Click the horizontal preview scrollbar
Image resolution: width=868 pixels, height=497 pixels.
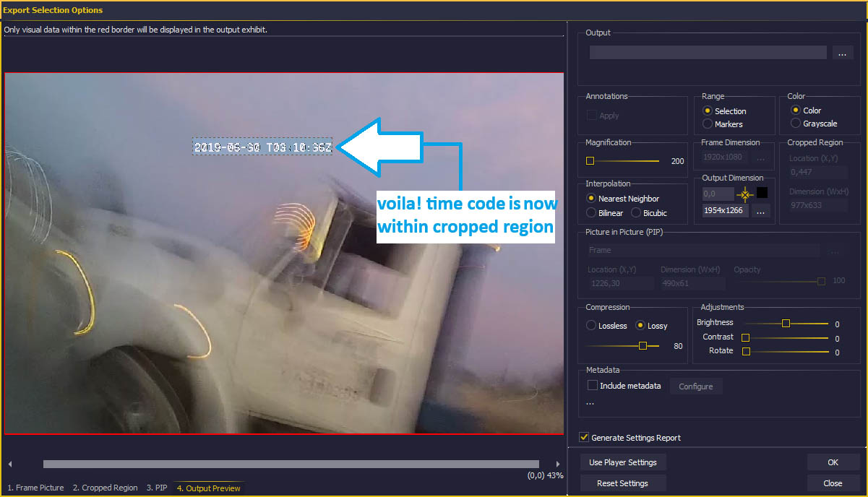coord(291,464)
